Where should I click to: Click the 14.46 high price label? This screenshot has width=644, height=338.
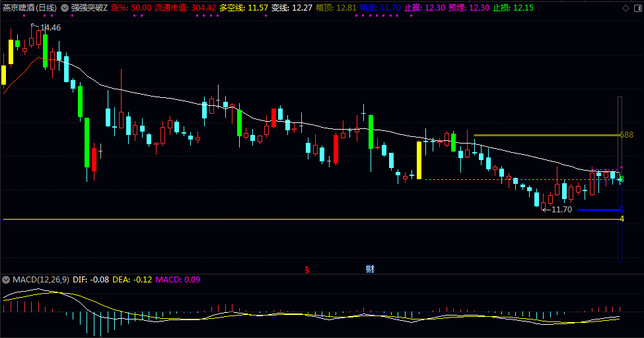50,28
